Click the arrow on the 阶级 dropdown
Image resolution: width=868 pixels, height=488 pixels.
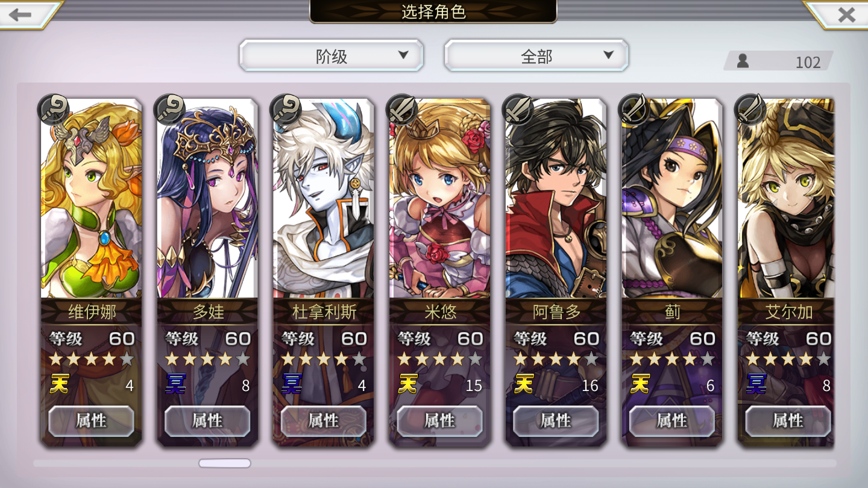[x=403, y=55]
